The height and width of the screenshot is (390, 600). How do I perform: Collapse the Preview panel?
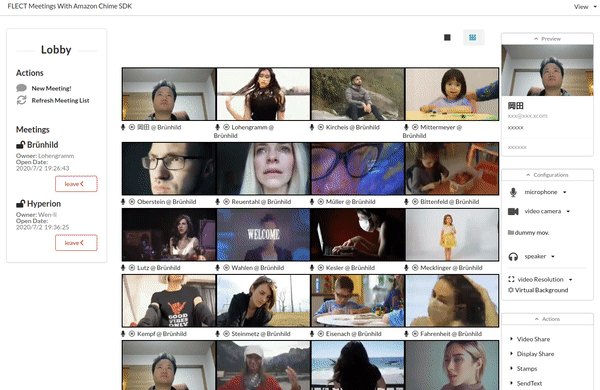point(547,39)
